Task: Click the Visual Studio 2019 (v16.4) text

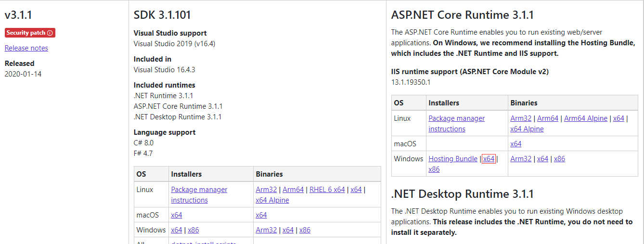Action: (x=174, y=44)
